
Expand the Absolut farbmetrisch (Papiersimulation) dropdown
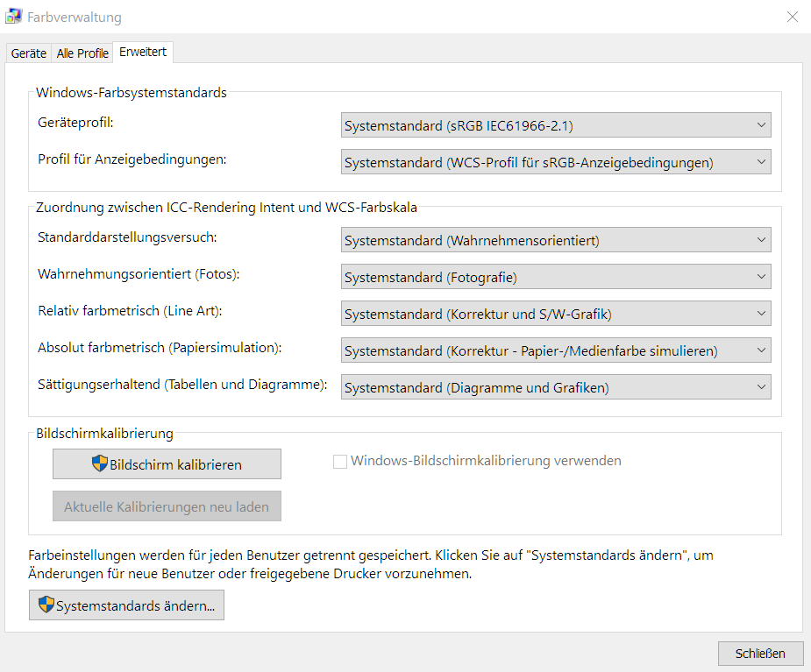pyautogui.click(x=556, y=350)
